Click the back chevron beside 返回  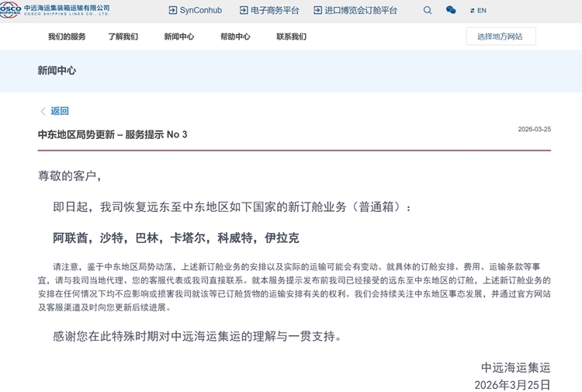point(43,111)
